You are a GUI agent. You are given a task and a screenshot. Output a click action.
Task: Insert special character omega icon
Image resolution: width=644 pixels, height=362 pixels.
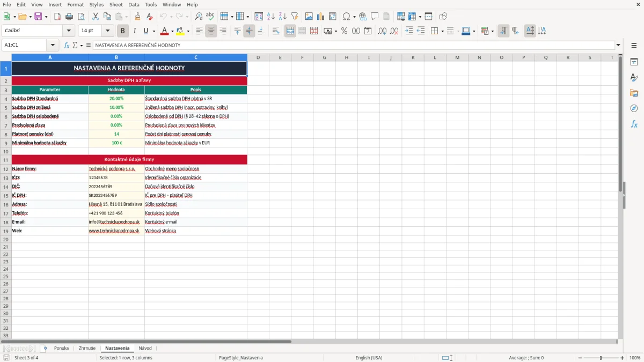pyautogui.click(x=347, y=17)
